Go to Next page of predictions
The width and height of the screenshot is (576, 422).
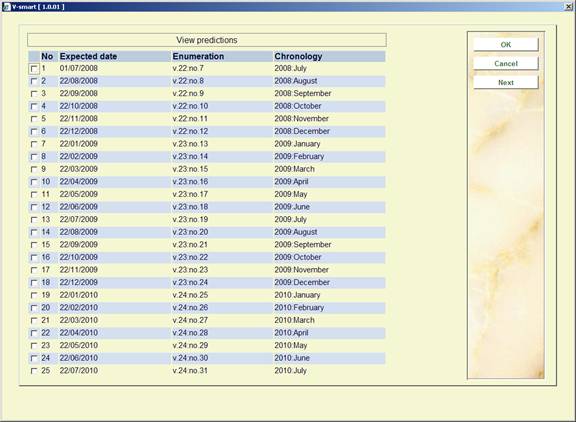point(505,83)
